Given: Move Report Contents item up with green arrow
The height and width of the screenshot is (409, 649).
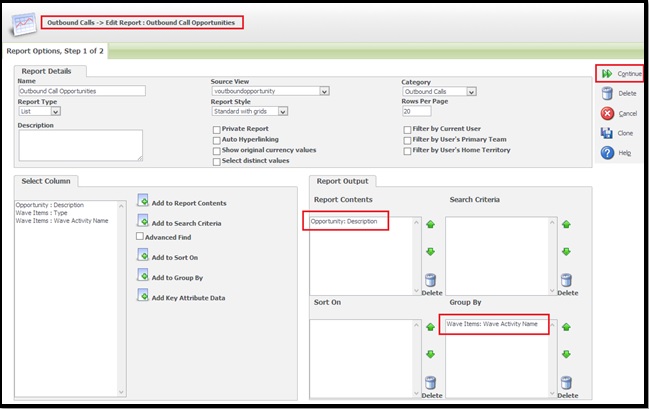Looking at the screenshot, I should click(430, 224).
